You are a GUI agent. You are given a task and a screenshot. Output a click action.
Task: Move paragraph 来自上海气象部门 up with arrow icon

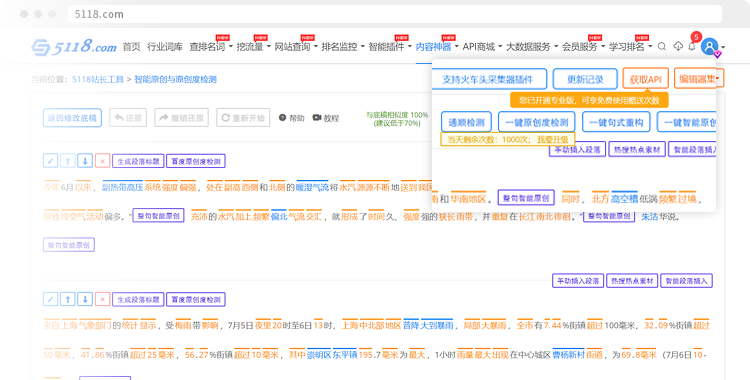(x=68, y=300)
